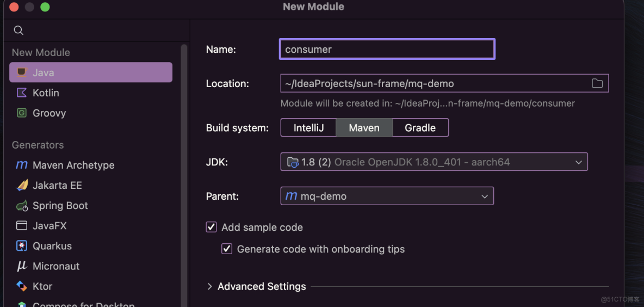Click the module Name input field
Screen dimensions: 644x307
[387, 49]
